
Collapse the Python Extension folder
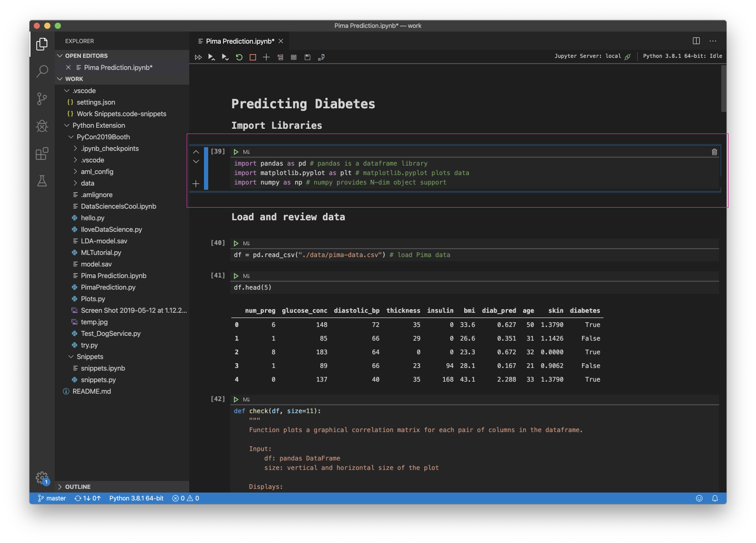(67, 125)
